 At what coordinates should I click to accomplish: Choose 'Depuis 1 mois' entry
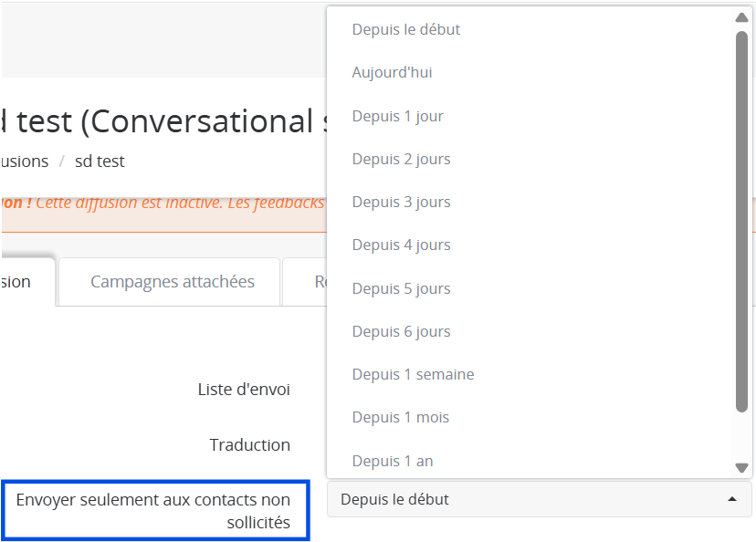(x=401, y=417)
